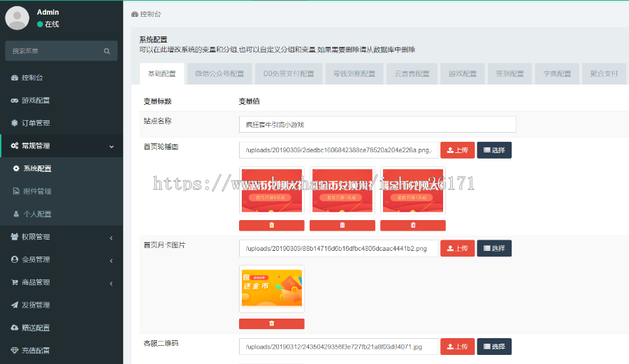Screen dimensions: 629x364
Task: Click the 商品管理 cart icon
Action: (15, 282)
